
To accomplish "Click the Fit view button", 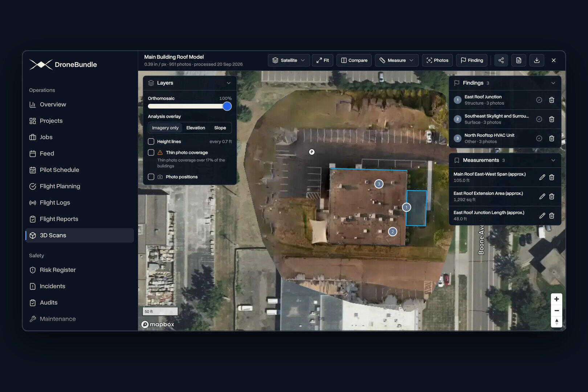I will 323,60.
